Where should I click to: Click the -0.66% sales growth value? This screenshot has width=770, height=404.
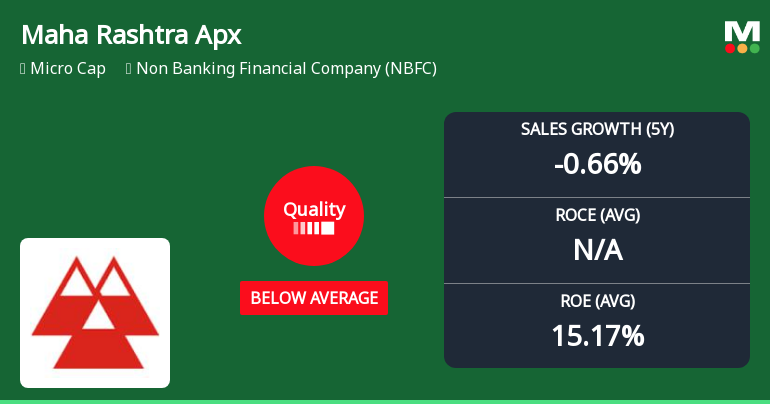click(597, 163)
